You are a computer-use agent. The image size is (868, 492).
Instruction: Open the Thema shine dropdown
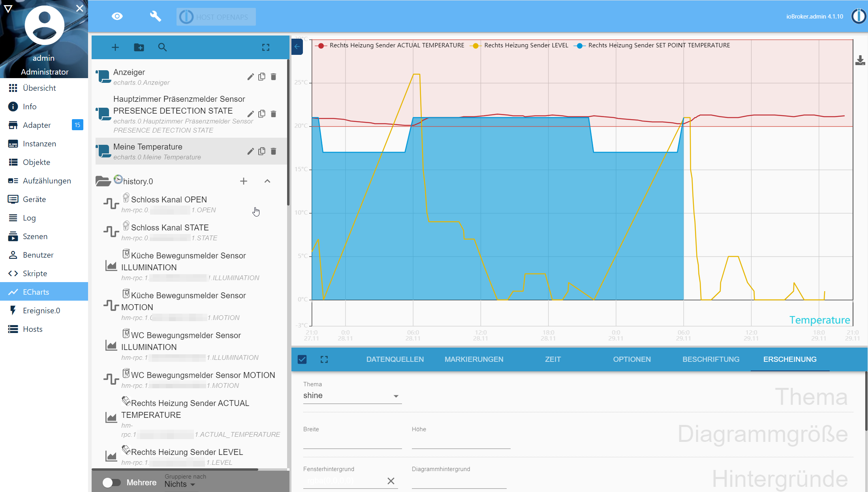tap(352, 396)
